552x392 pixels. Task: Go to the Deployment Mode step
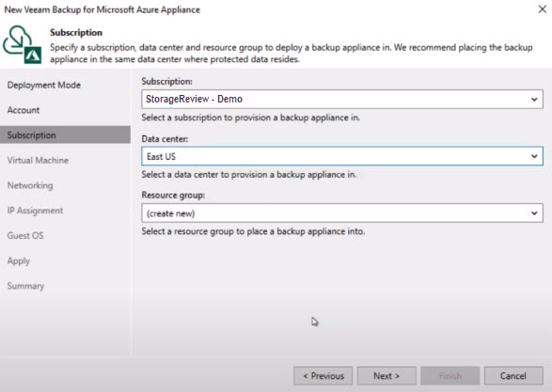44,86
